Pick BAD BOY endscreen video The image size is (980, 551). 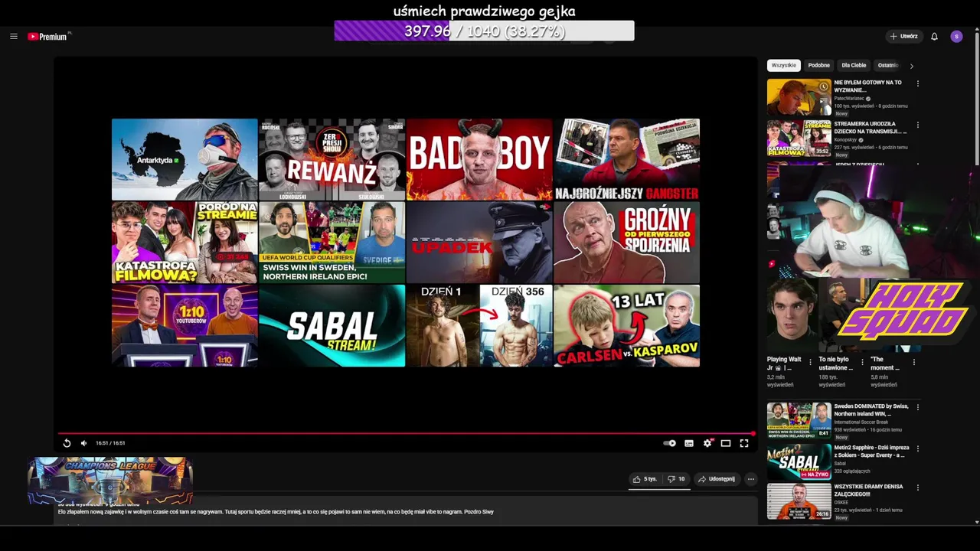pos(479,159)
